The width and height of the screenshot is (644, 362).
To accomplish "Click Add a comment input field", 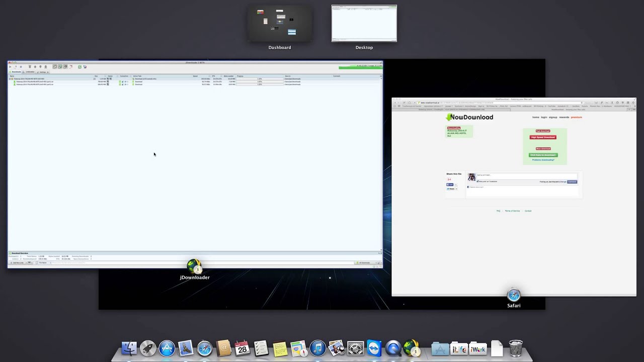I will pyautogui.click(x=527, y=176).
